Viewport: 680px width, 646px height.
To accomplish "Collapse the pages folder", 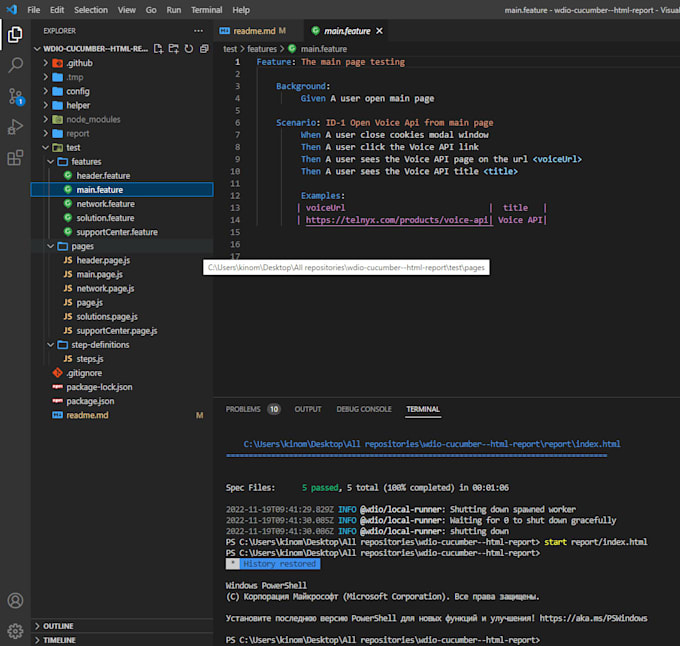I will pos(122,246).
